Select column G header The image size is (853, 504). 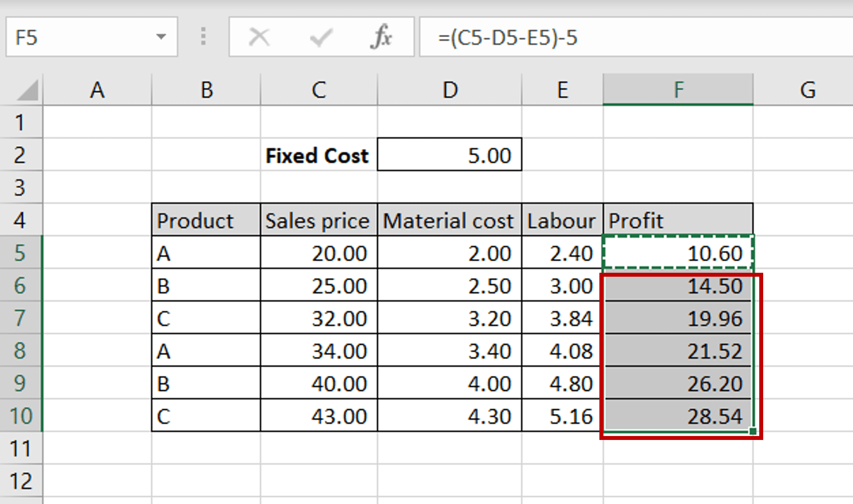pos(807,89)
